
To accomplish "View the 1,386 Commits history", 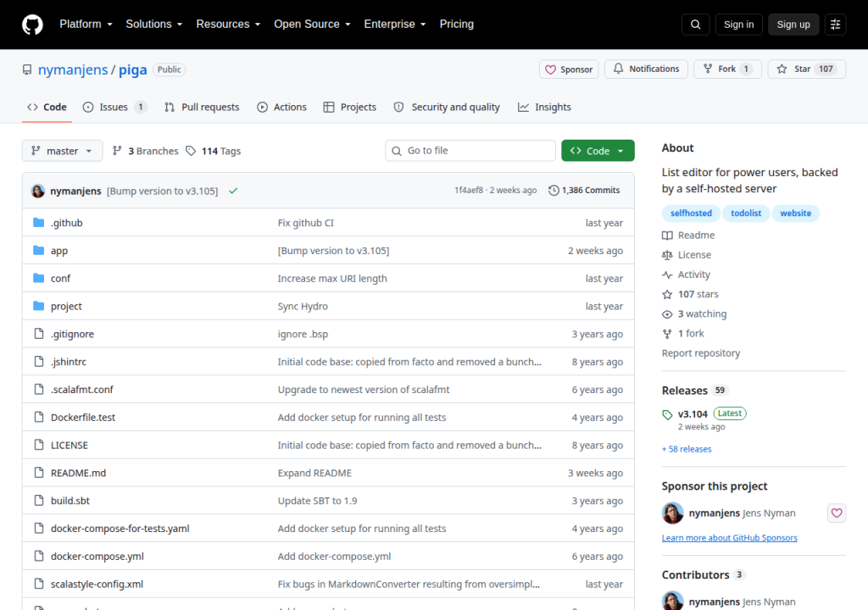I will click(584, 190).
